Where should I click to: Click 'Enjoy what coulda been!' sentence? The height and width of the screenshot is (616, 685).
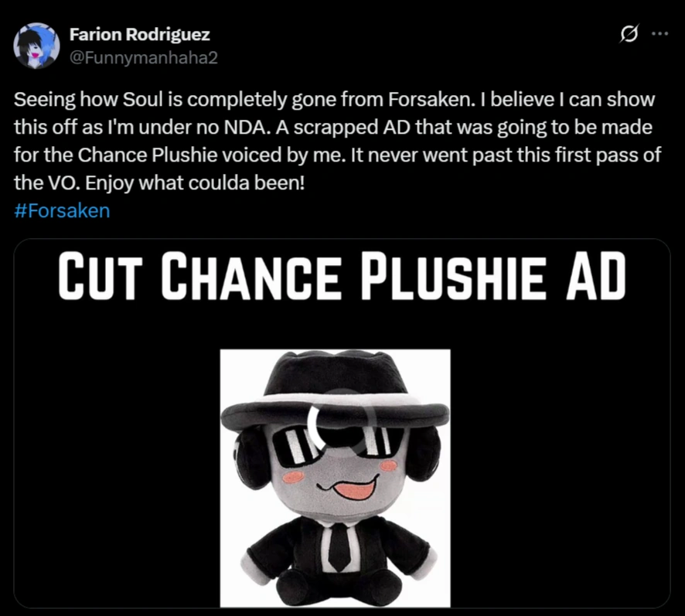click(195, 183)
